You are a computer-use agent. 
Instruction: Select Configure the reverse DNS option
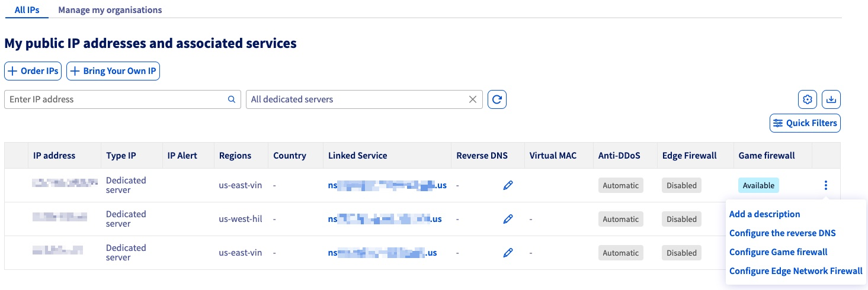coord(783,233)
